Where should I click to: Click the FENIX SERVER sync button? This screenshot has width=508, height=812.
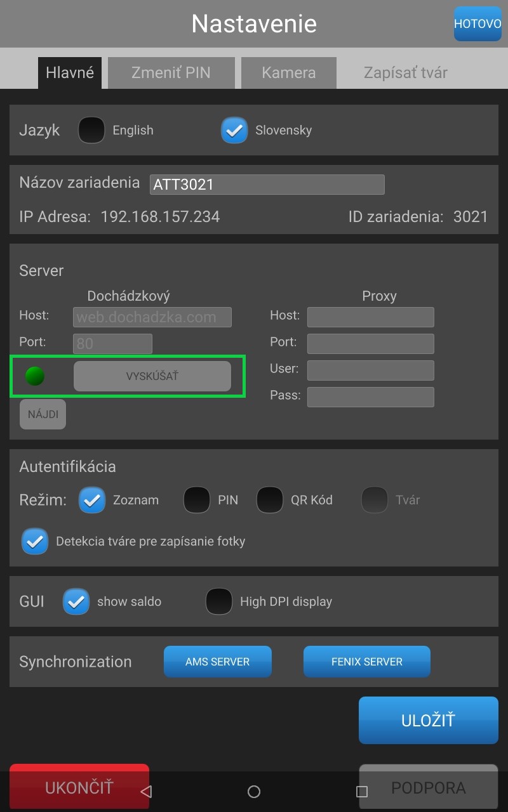coord(366,662)
